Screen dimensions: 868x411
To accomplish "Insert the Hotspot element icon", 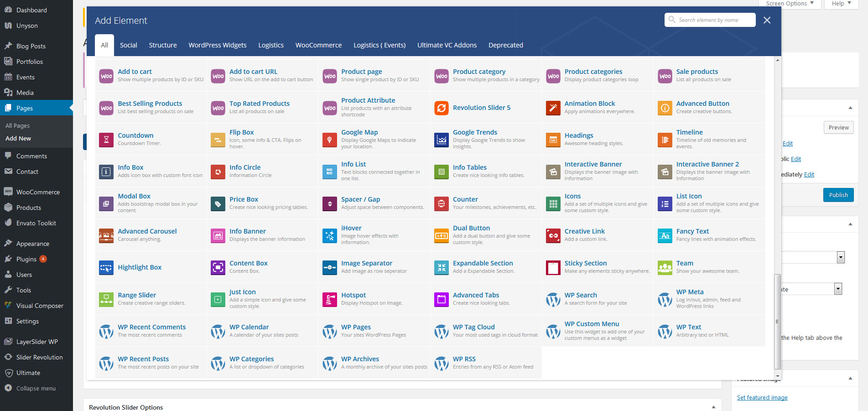I will (330, 299).
